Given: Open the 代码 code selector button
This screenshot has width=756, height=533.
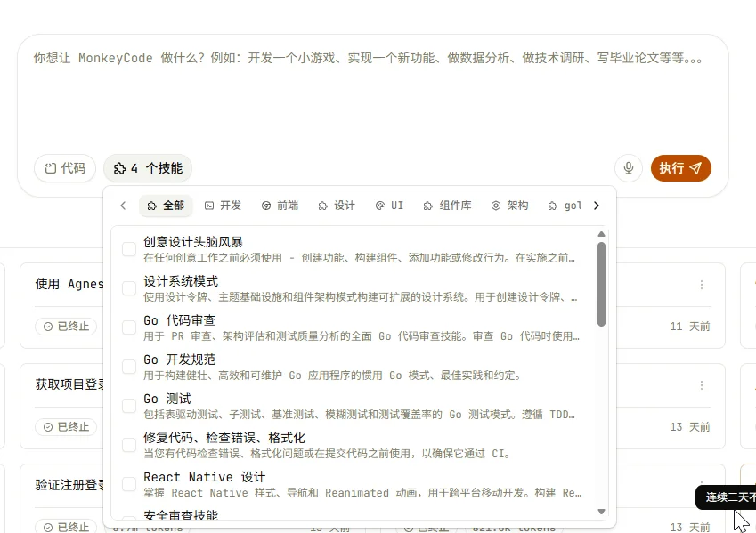Looking at the screenshot, I should [65, 168].
